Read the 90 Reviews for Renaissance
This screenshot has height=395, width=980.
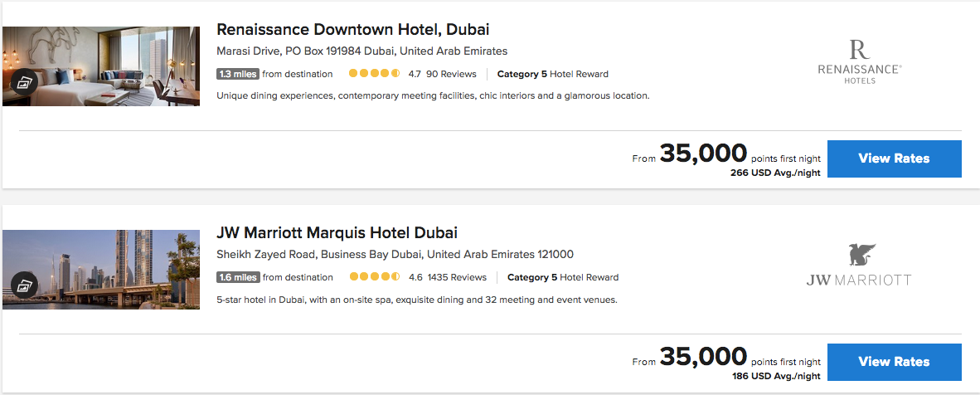(x=451, y=74)
